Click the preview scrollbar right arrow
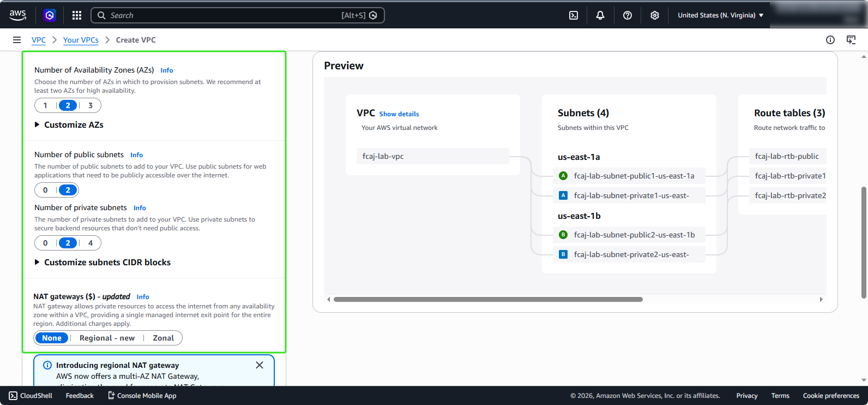Viewport: 868px width, 405px height. (821, 299)
